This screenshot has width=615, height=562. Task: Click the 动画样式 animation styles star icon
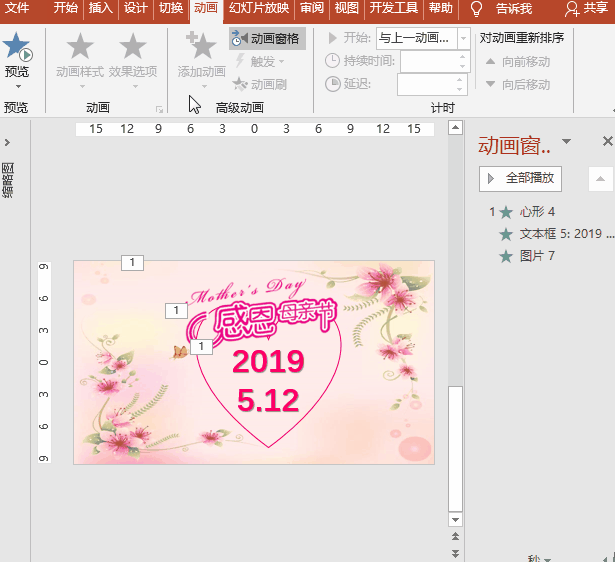[80, 47]
